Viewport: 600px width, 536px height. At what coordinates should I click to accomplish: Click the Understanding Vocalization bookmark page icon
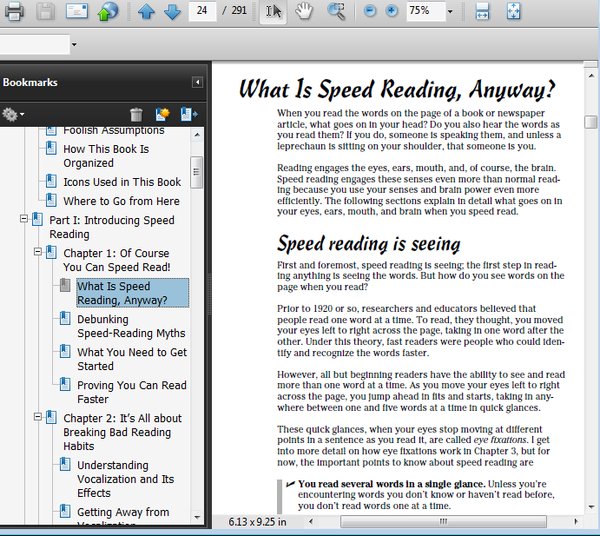[65, 464]
